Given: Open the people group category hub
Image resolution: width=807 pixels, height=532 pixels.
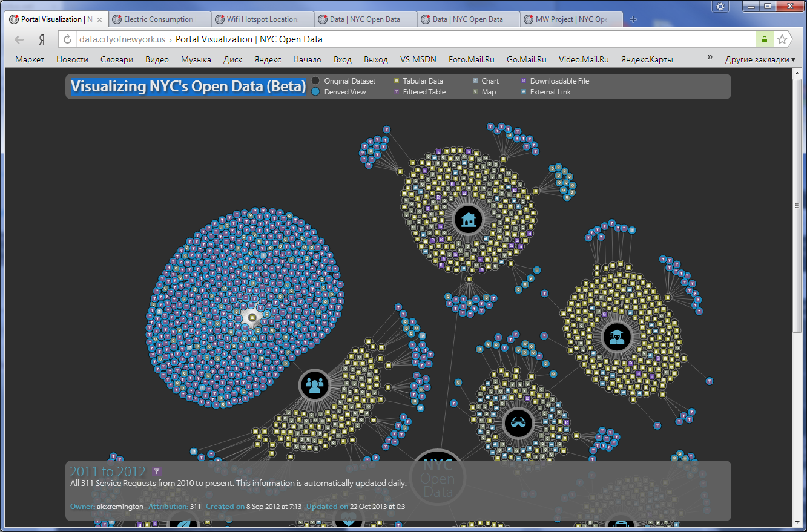Looking at the screenshot, I should 314,384.
